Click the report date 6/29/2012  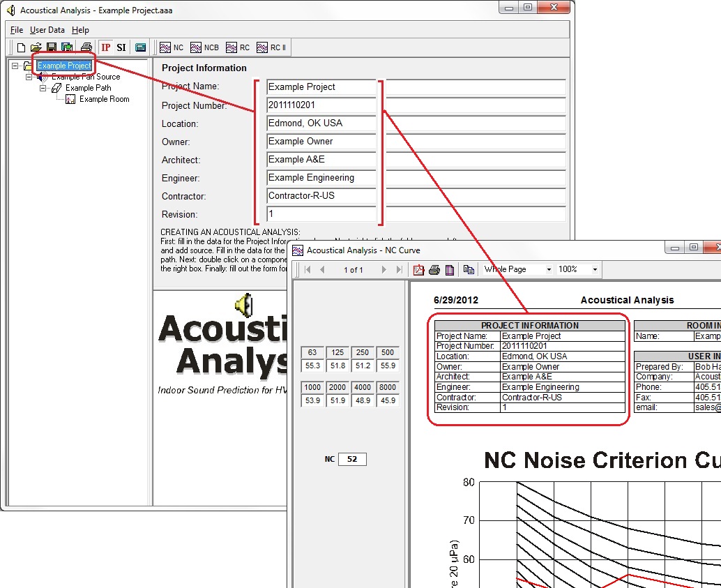[456, 301]
